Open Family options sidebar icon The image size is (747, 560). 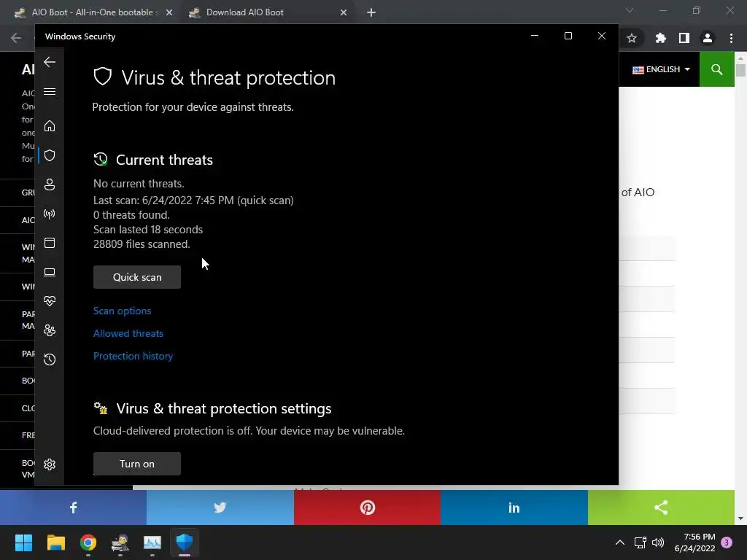50,330
